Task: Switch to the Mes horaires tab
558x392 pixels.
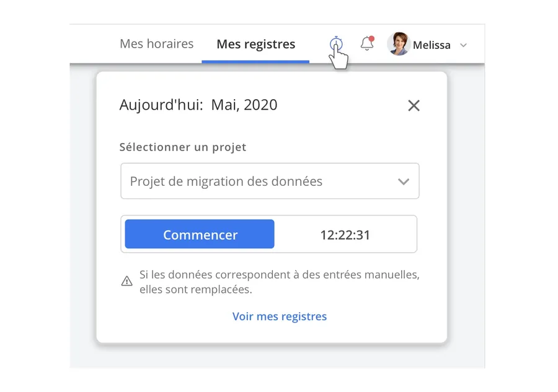Action: click(156, 44)
